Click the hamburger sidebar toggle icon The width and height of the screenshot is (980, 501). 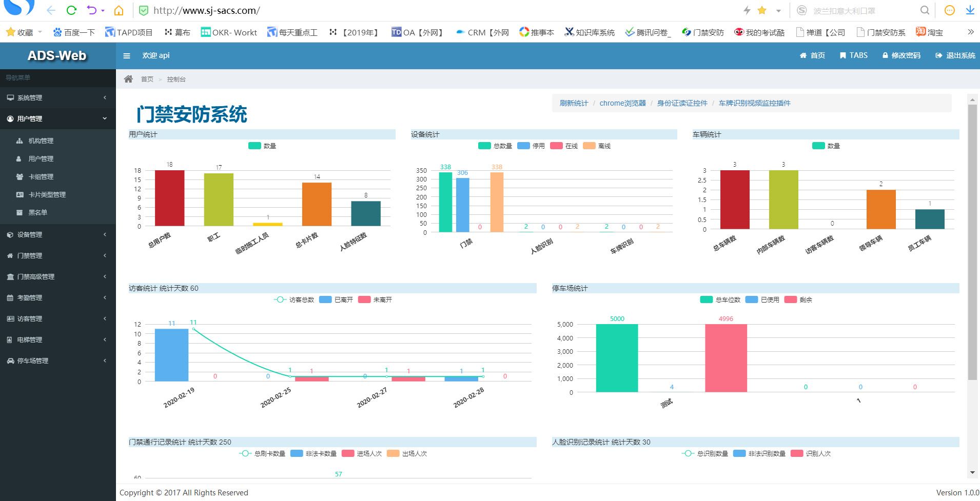(127, 56)
